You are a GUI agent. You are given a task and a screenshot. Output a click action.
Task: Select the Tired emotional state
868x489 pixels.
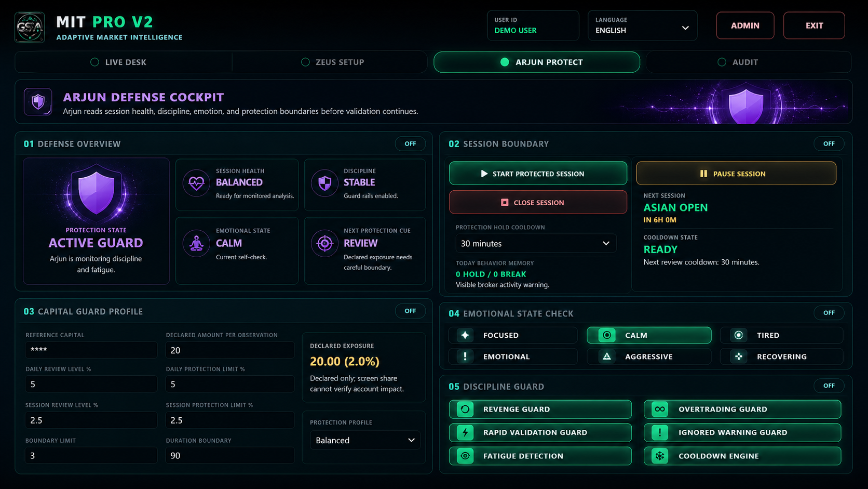(781, 335)
